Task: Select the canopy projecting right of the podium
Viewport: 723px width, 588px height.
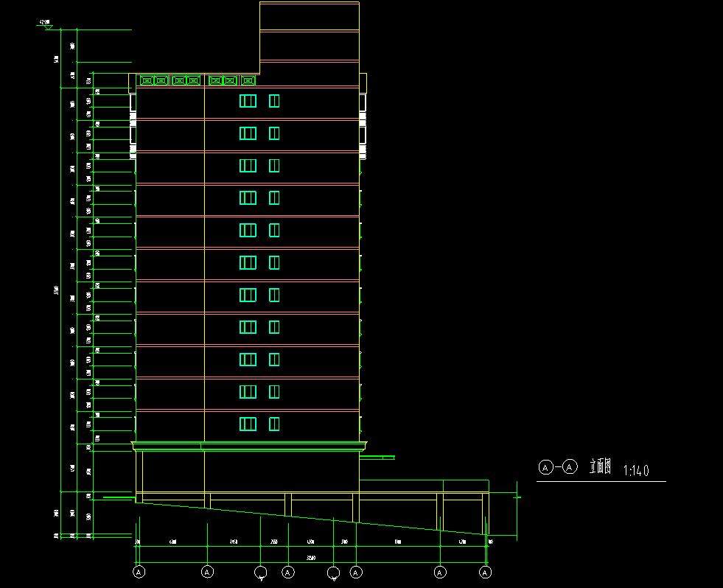Action: click(377, 458)
